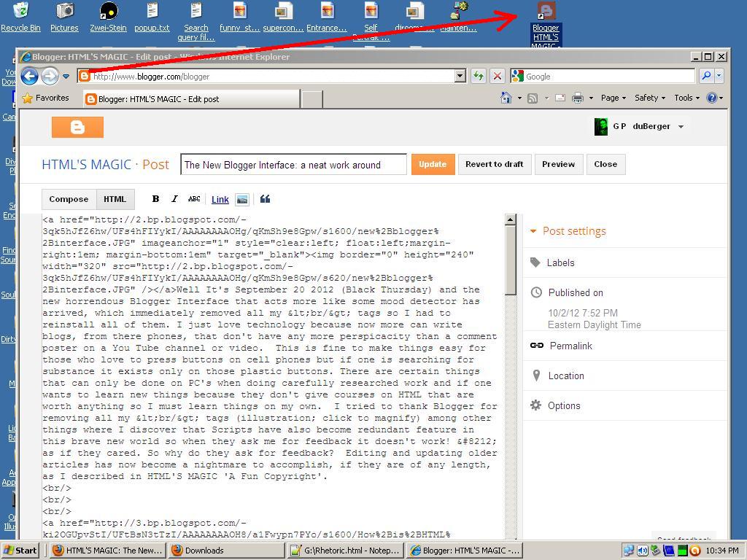747x560 pixels.
Task: Start a Google search with the magnifier icon
Action: pos(705,75)
